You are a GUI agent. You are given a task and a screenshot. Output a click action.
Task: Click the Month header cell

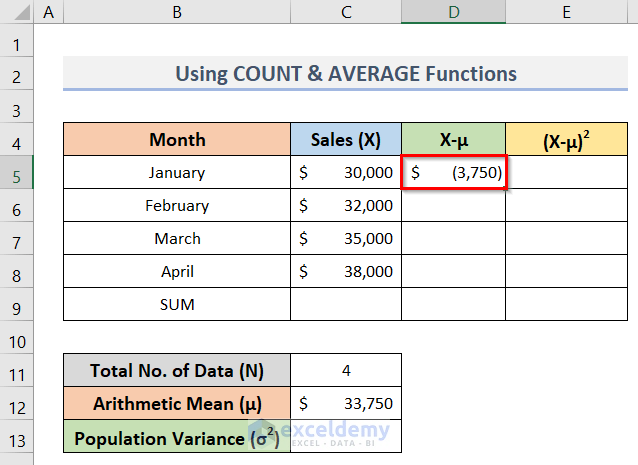pos(177,140)
